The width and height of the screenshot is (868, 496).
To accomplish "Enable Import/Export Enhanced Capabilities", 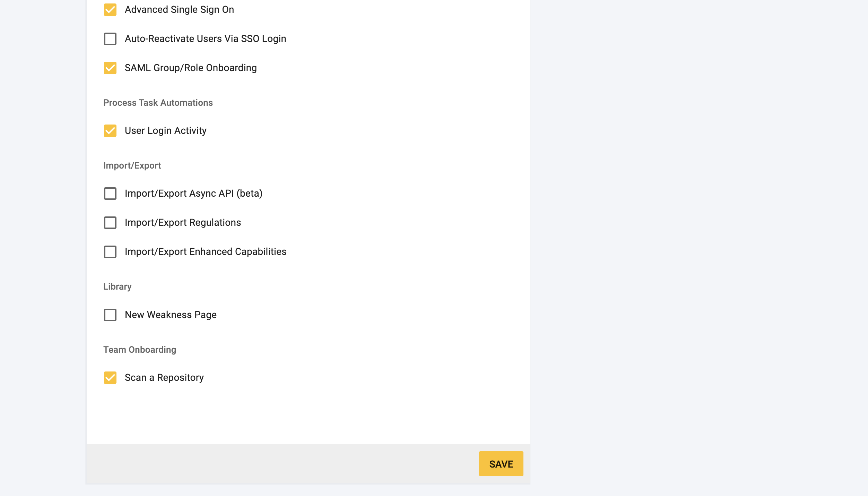I will pos(110,252).
